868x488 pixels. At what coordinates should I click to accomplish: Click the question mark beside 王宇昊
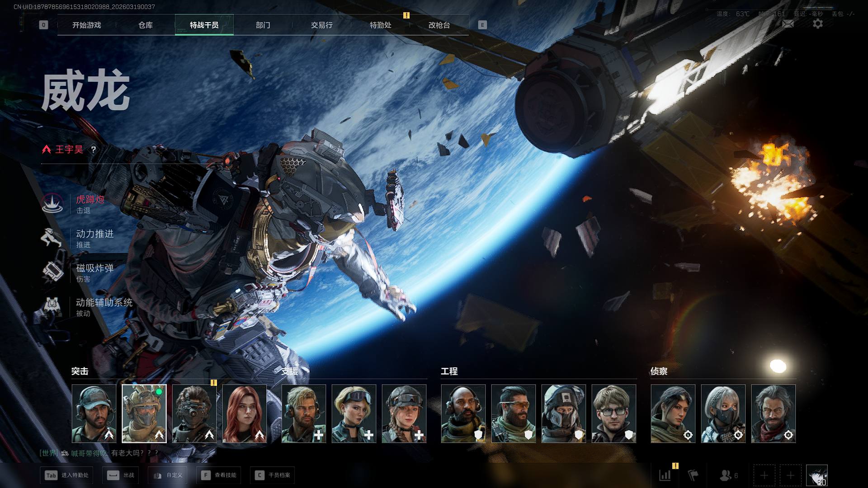[94, 150]
